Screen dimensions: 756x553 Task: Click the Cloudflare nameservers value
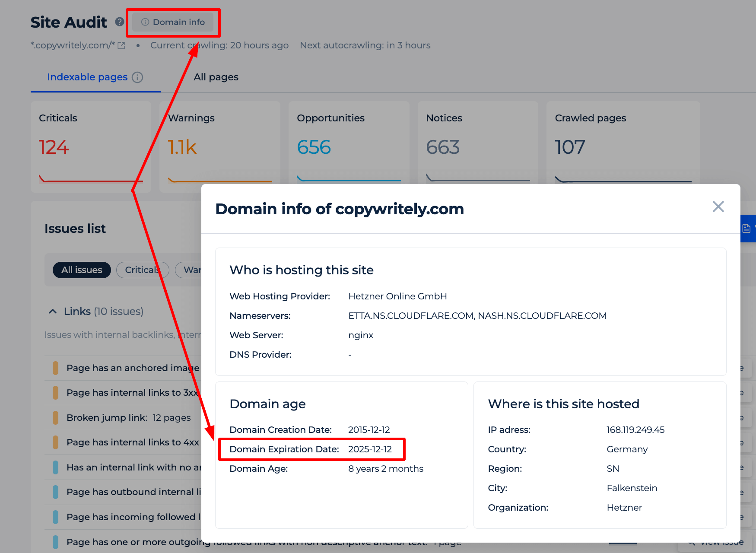[477, 316]
